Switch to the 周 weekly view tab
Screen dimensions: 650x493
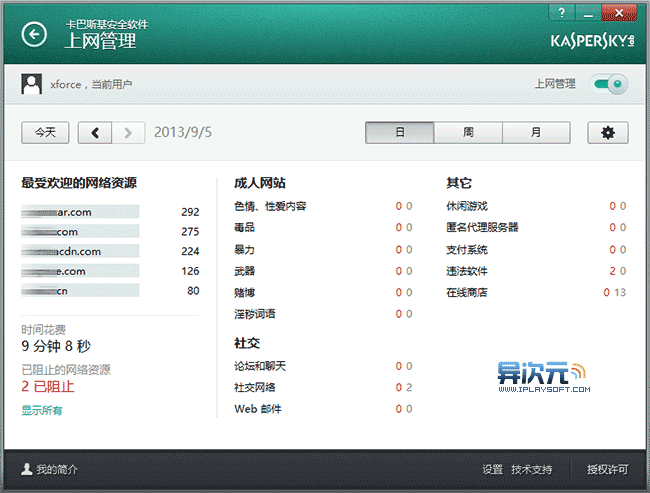468,133
